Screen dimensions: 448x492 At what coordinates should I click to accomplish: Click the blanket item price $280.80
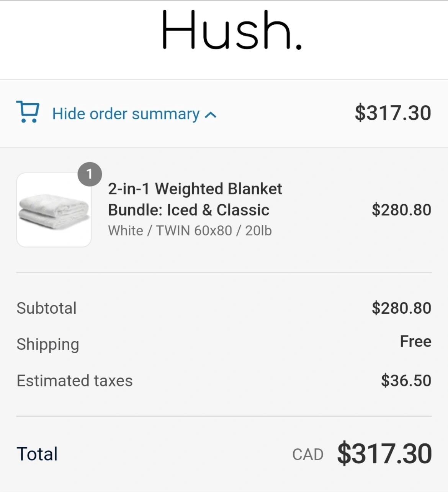pyautogui.click(x=401, y=210)
